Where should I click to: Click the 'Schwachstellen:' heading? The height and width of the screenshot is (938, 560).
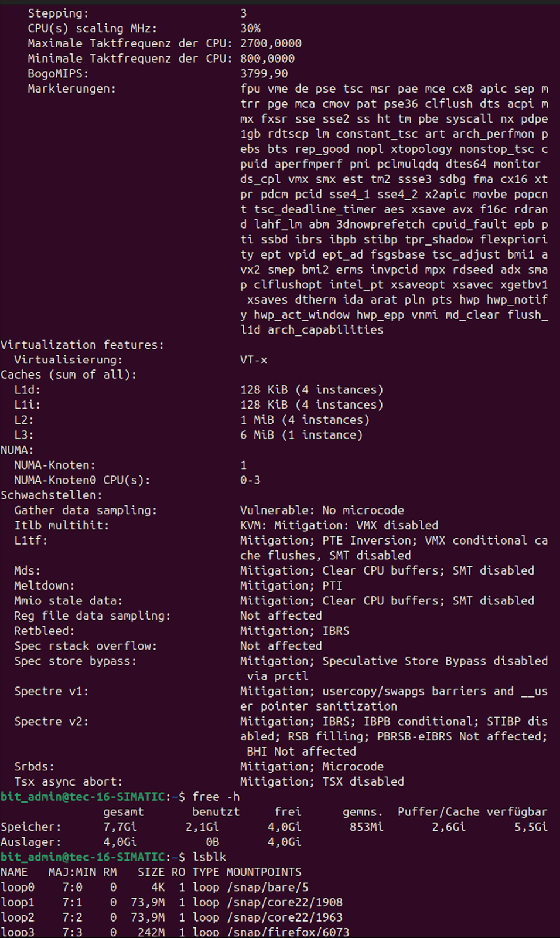(x=52, y=495)
